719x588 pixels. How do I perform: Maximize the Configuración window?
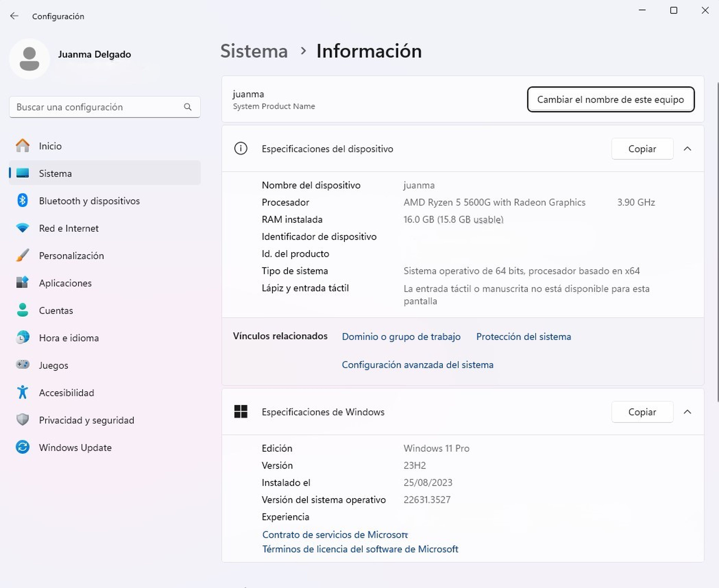coord(674,10)
